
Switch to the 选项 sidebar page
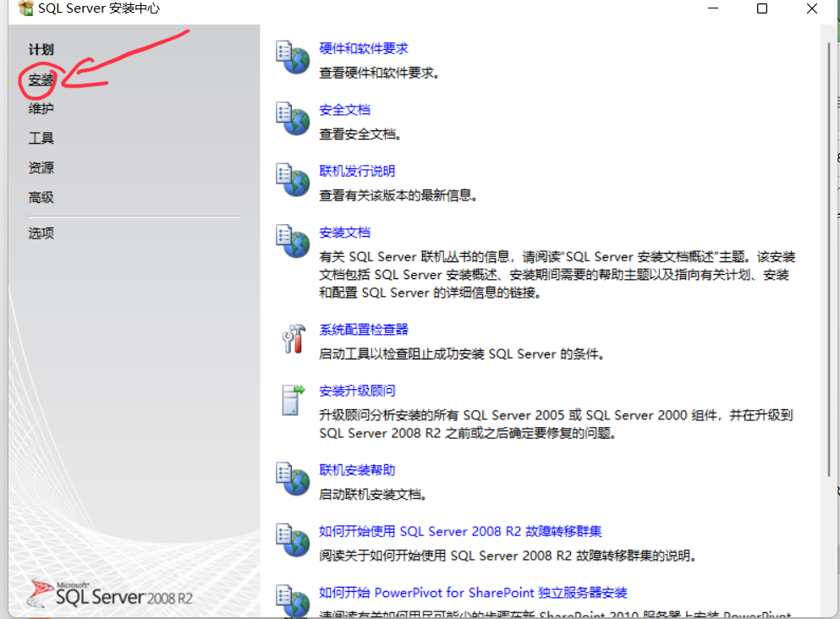41,233
